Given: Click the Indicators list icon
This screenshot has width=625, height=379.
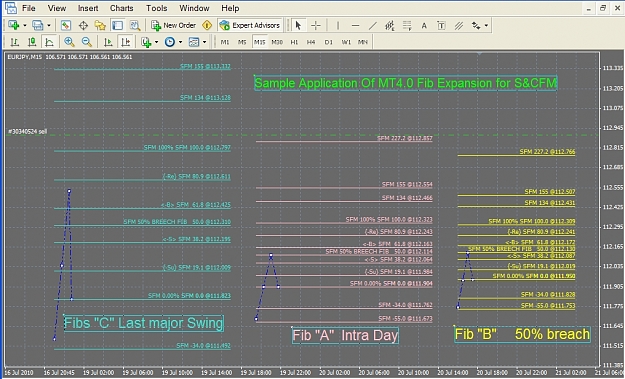Looking at the screenshot, I should click(x=146, y=42).
